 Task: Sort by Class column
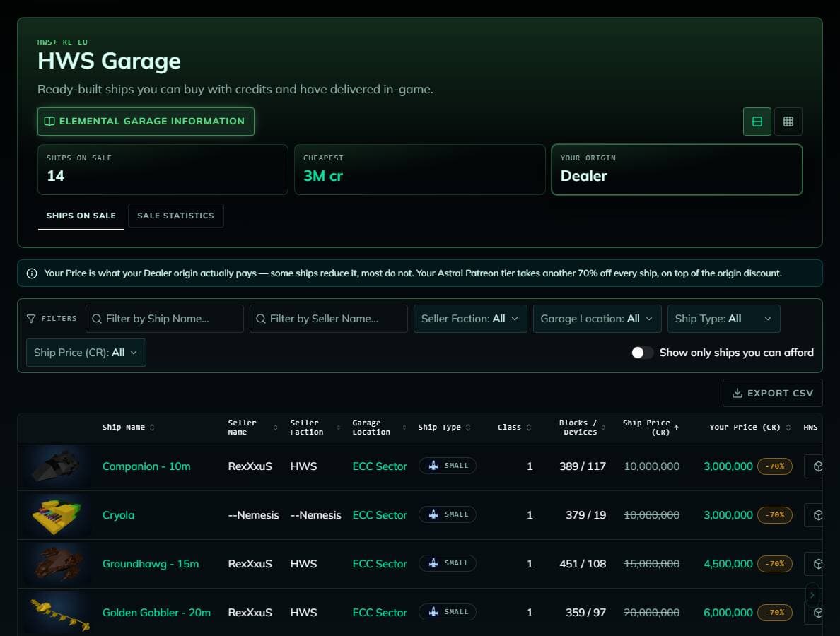tap(514, 428)
